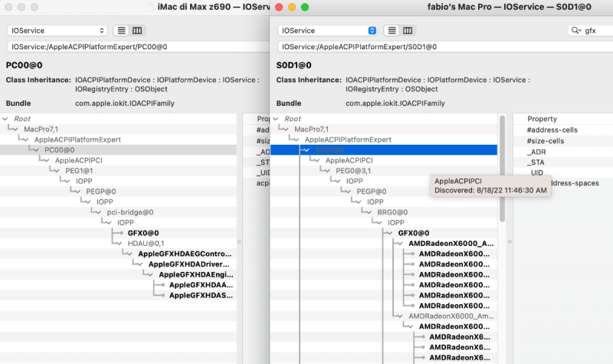
Task: Collapse HDAU@0,1 node
Action: click(x=119, y=244)
